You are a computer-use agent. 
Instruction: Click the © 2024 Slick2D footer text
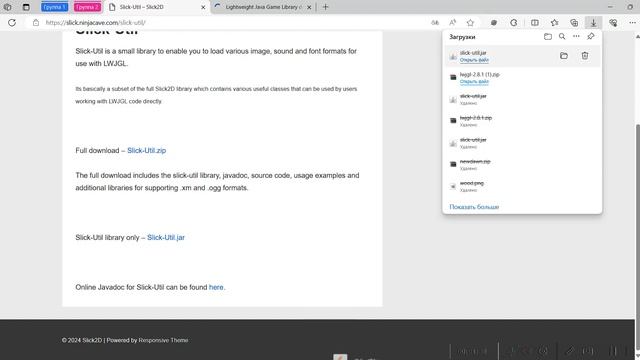pyautogui.click(x=82, y=340)
